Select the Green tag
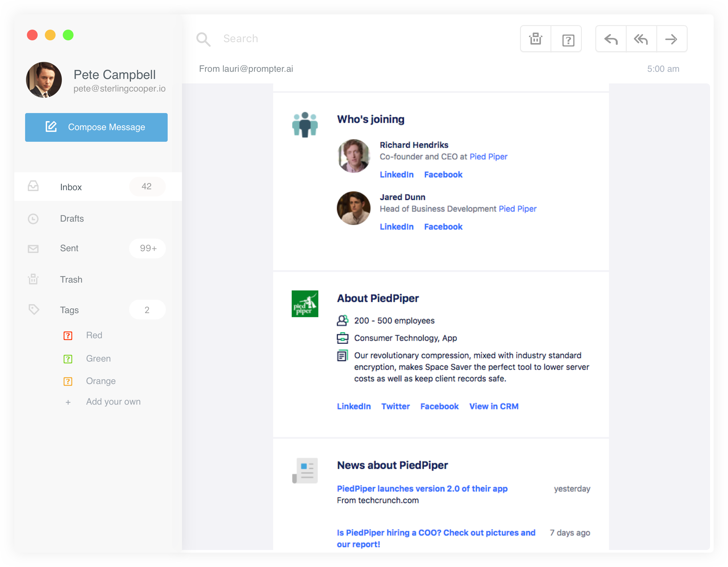The height and width of the screenshot is (567, 728). click(x=98, y=359)
